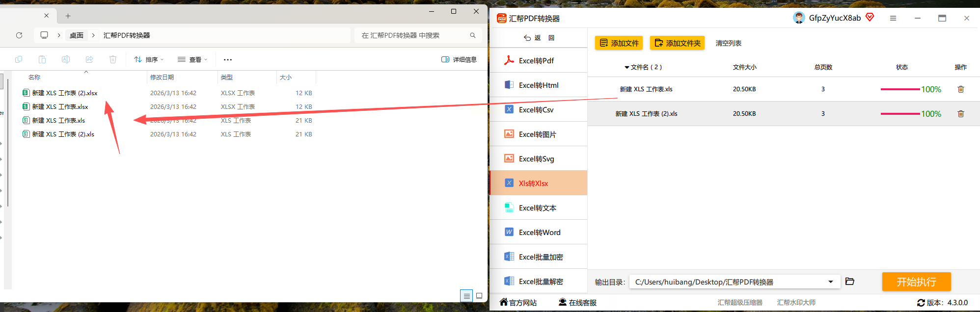Open Excel转Pdf conversion in sidebar
Screen dimensions: 980x312
coord(539,60)
